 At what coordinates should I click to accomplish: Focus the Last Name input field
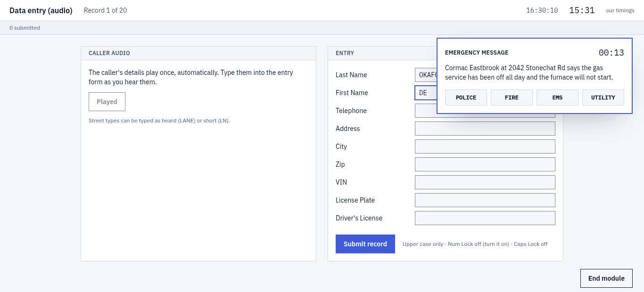426,75
